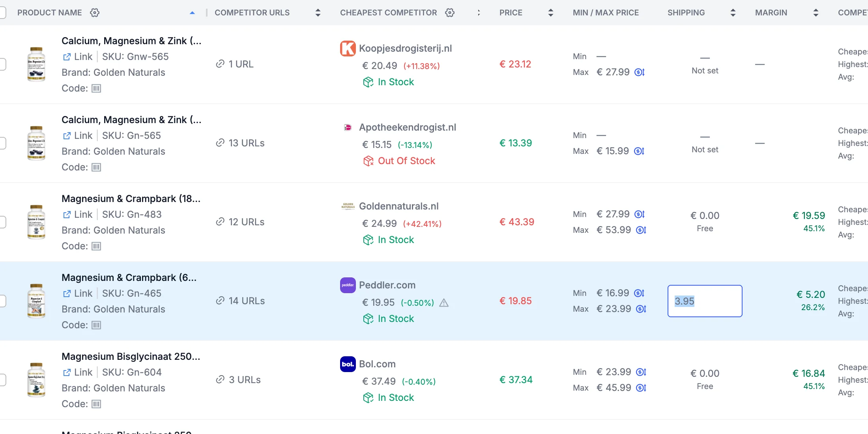Click € 0.00 Free shipping for Gn-483
868x434 pixels.
click(705, 221)
